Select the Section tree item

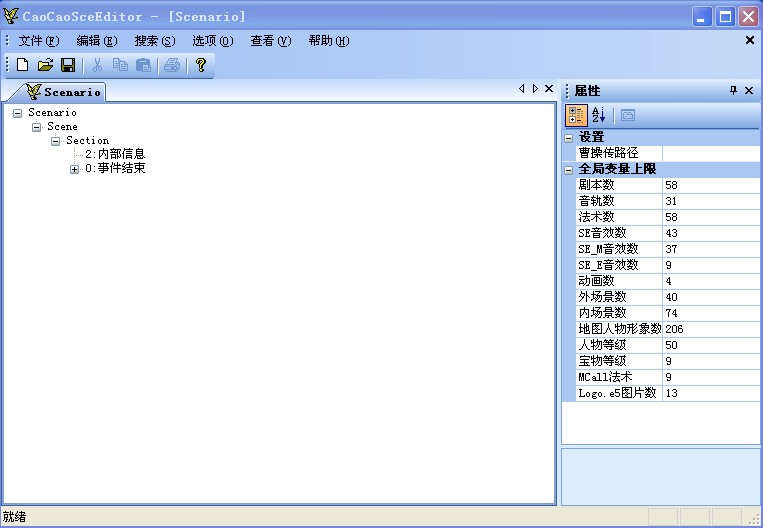88,141
